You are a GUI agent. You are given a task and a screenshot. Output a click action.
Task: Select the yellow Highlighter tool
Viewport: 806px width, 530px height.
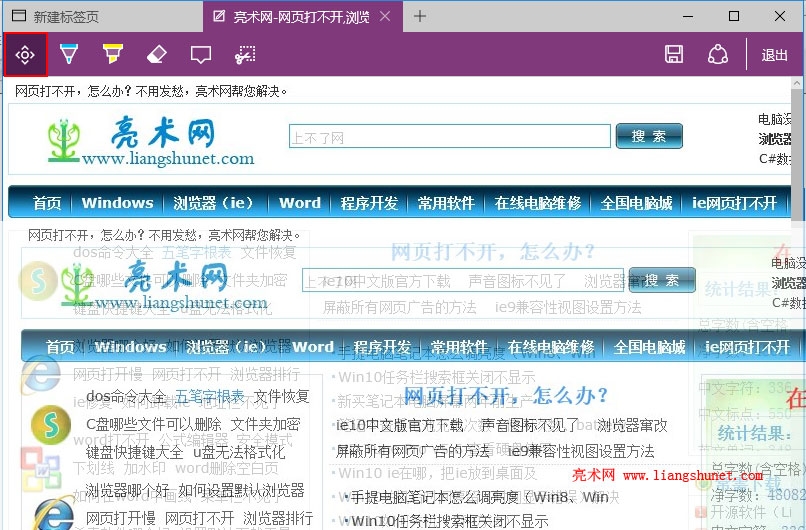(x=113, y=54)
